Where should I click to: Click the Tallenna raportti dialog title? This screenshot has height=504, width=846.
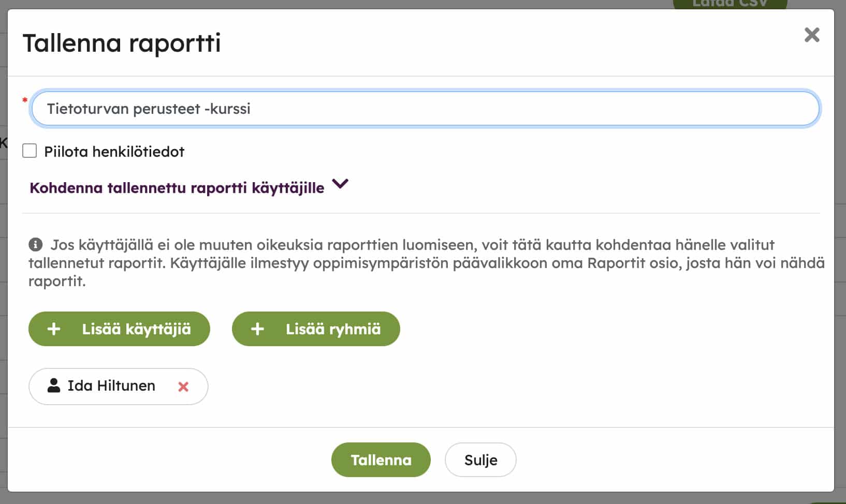point(122,43)
